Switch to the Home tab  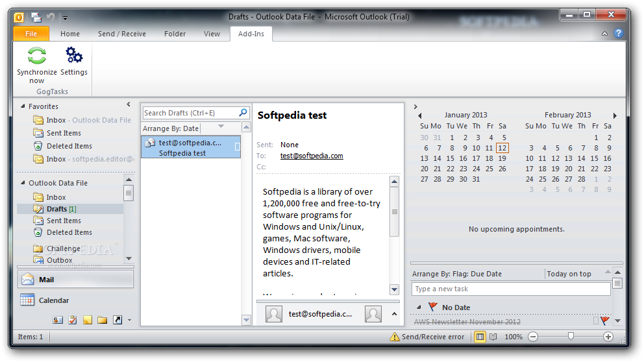click(x=70, y=34)
